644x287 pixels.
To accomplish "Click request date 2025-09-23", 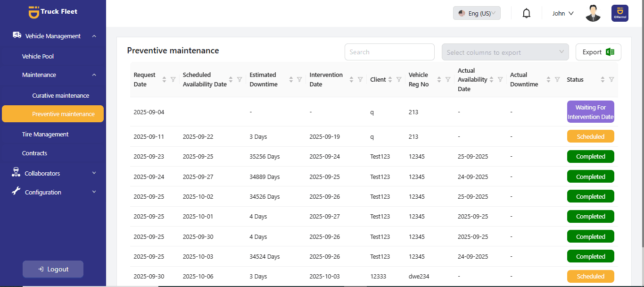I will click(x=149, y=156).
